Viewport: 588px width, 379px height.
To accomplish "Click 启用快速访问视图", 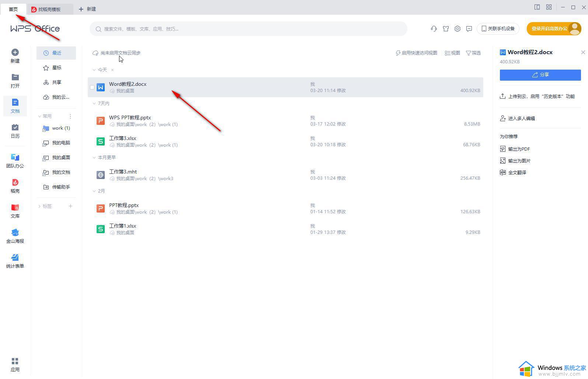I will [417, 53].
